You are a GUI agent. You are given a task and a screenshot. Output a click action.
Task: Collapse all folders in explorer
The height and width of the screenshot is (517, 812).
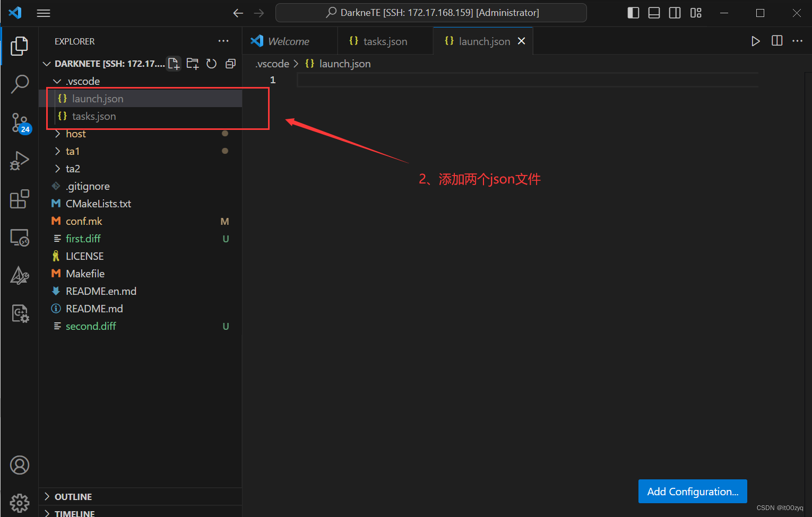pos(230,64)
